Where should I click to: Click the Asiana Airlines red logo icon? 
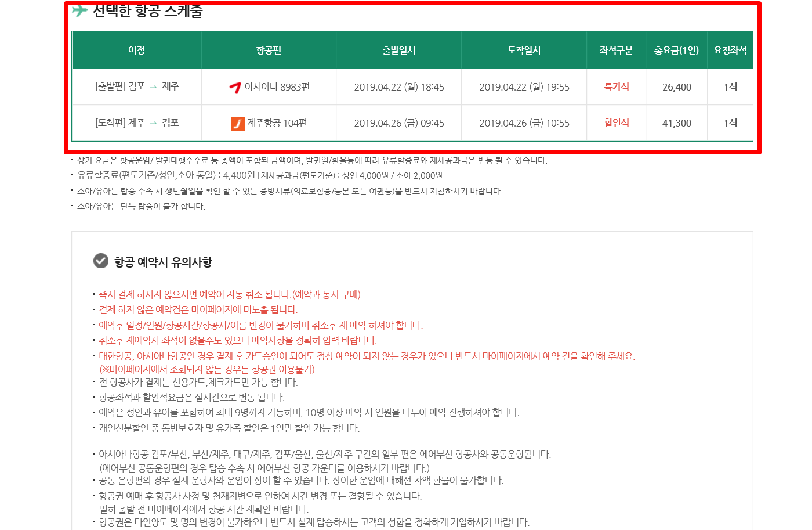pos(235,87)
